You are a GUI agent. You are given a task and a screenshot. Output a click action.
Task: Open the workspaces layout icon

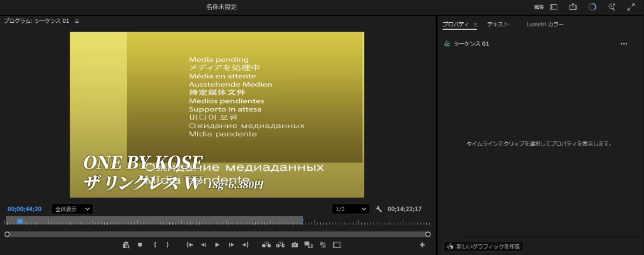[554, 7]
